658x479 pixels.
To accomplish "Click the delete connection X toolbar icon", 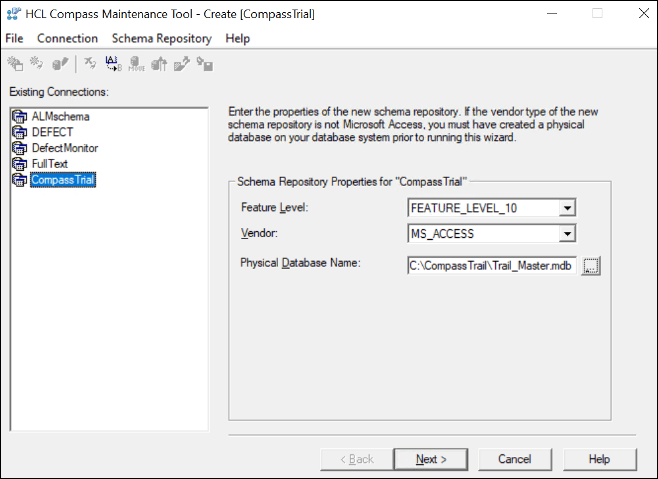I will pyautogui.click(x=90, y=63).
